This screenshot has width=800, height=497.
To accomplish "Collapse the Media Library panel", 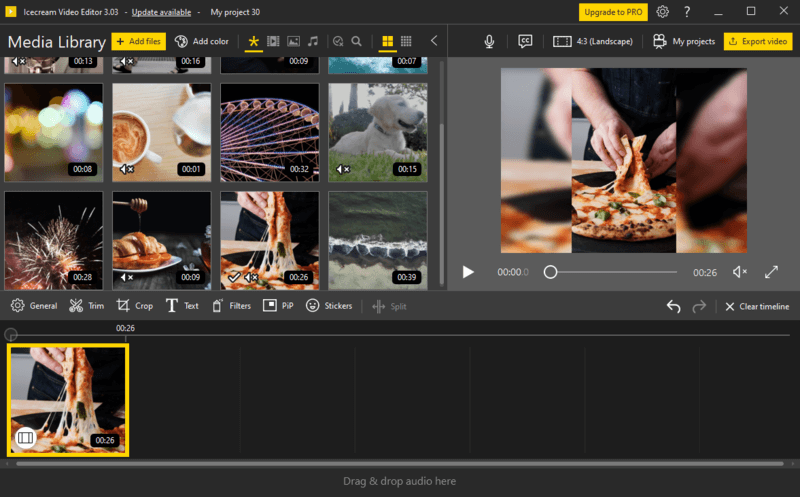I will (x=434, y=41).
